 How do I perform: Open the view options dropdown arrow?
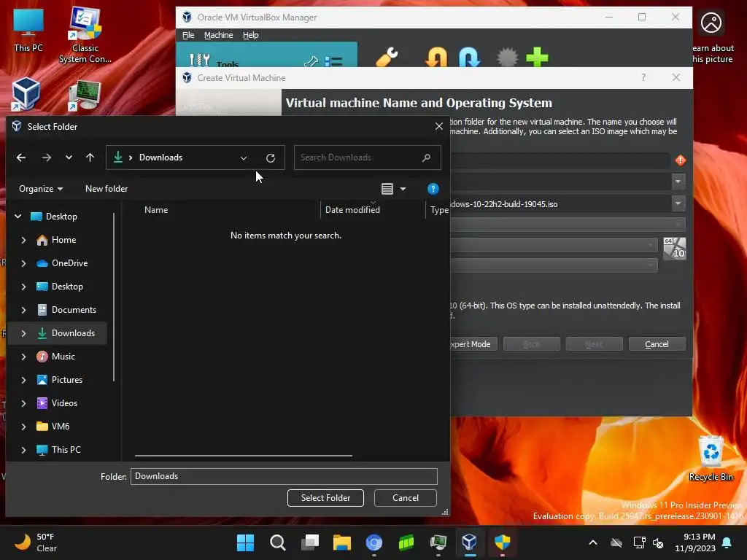403,189
